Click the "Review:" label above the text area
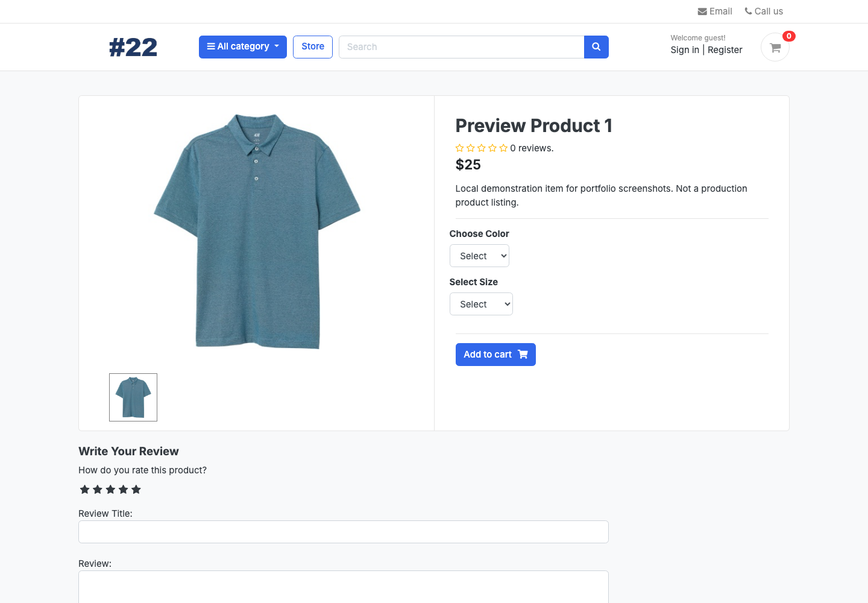 95,564
